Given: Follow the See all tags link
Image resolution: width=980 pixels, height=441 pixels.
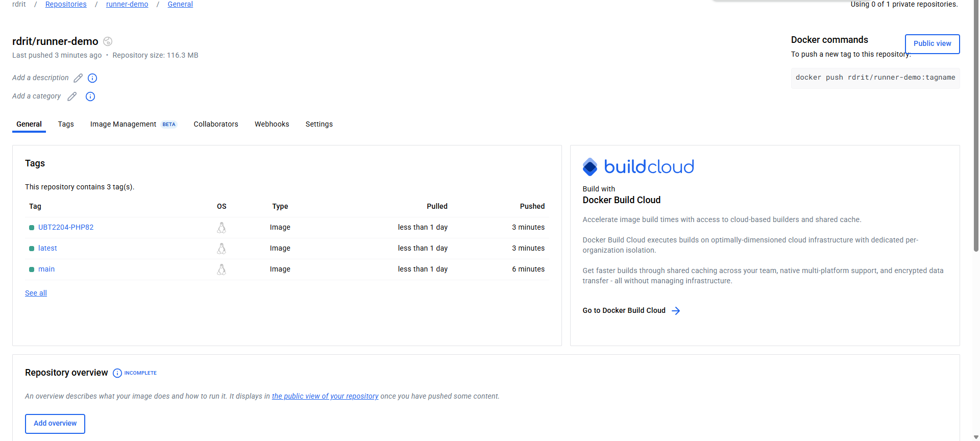Looking at the screenshot, I should [x=36, y=293].
